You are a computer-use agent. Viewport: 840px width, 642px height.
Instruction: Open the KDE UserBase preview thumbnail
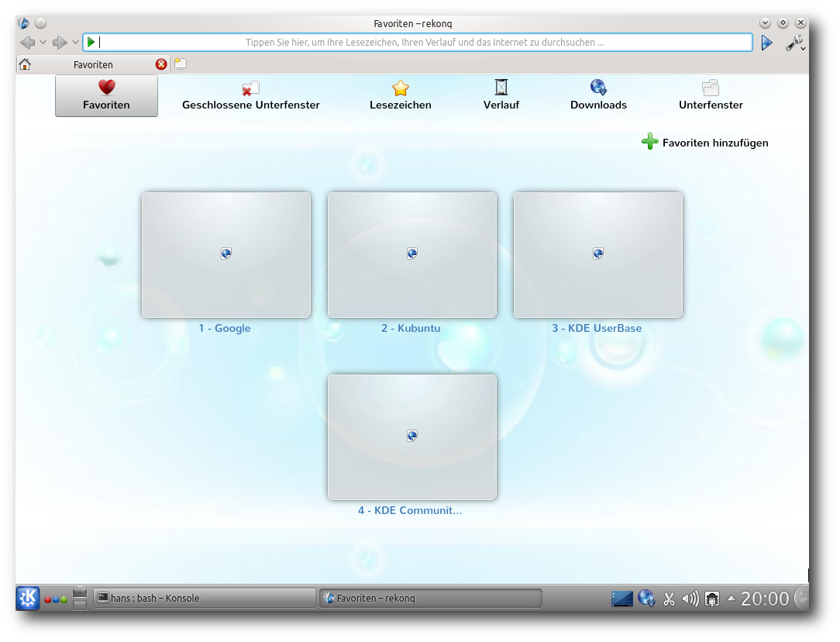click(598, 255)
